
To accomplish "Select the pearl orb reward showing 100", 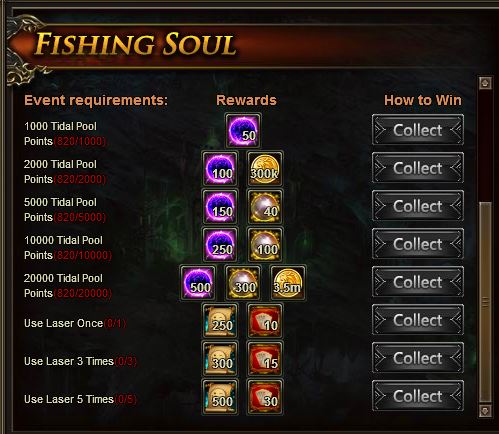I will coord(265,244).
